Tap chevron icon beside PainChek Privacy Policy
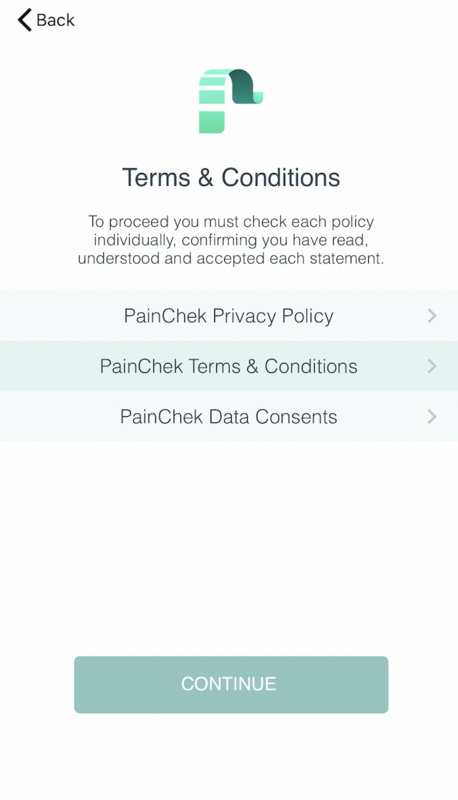Image resolution: width=458 pixels, height=800 pixels. point(432,316)
